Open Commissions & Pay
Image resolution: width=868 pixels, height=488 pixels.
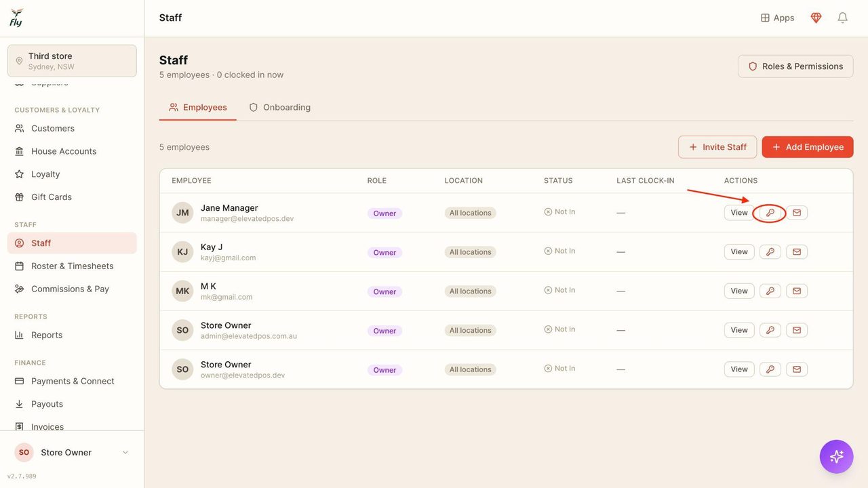pos(72,289)
